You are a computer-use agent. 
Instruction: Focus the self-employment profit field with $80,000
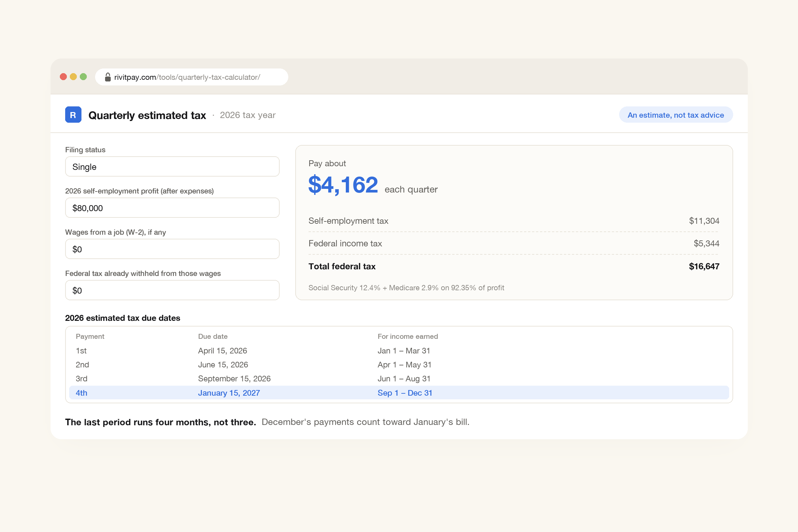click(172, 208)
